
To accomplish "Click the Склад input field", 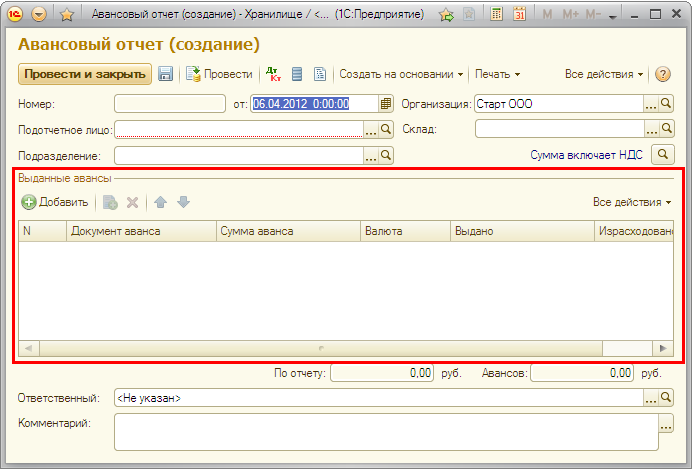I will pyautogui.click(x=560, y=129).
